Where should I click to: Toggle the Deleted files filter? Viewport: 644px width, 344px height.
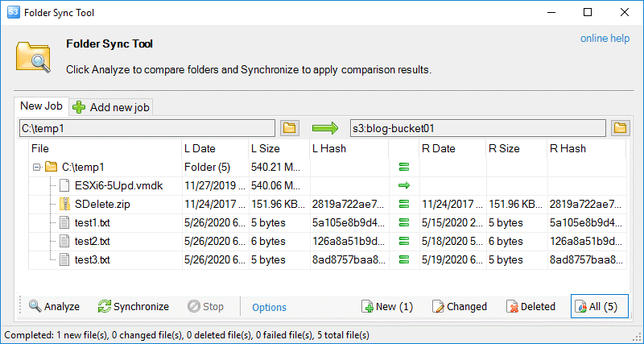(530, 306)
